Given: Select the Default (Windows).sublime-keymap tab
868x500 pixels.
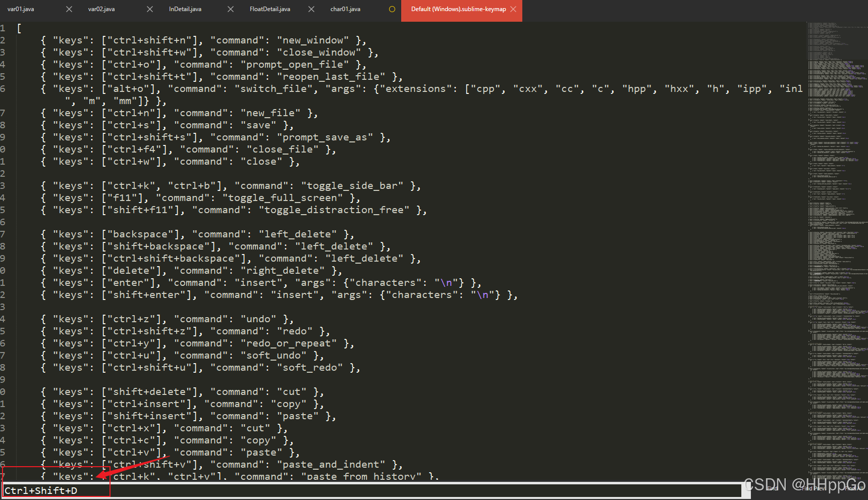Looking at the screenshot, I should [x=458, y=9].
